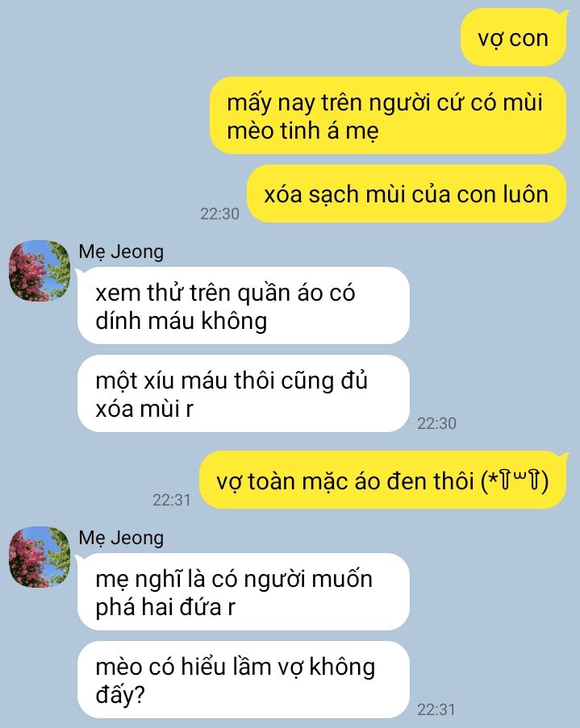Tap the 22:31 timestamp beside the last message
The height and width of the screenshot is (728, 580).
click(436, 709)
